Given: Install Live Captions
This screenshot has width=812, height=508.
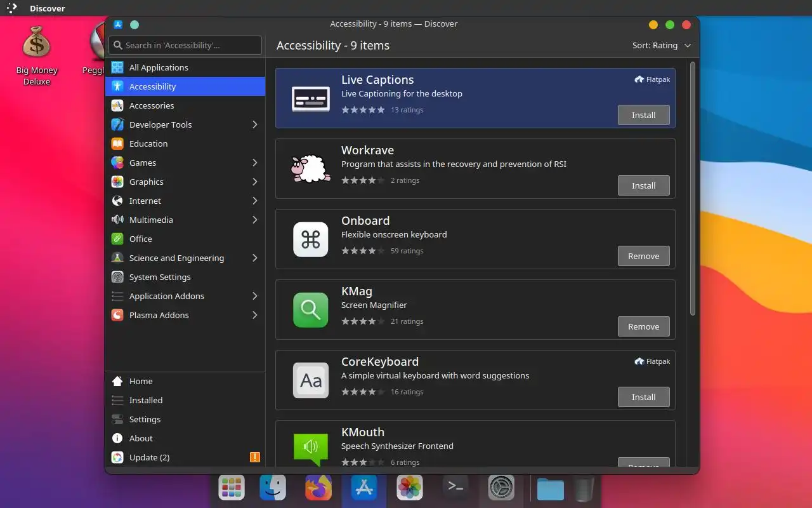Looking at the screenshot, I should (x=643, y=115).
